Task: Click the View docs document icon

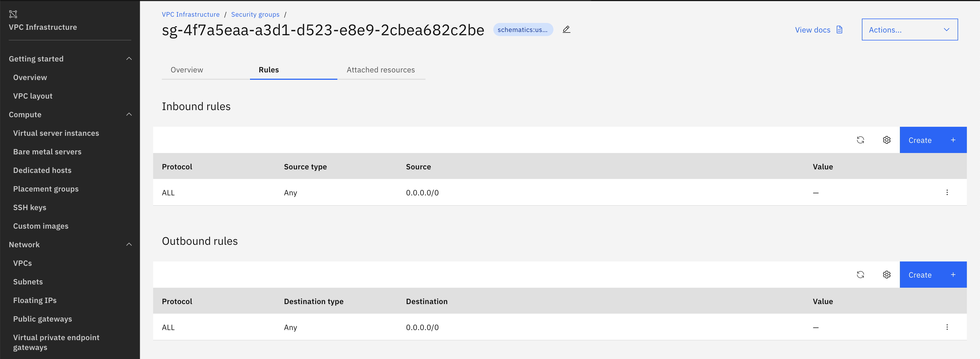Action: (840, 30)
